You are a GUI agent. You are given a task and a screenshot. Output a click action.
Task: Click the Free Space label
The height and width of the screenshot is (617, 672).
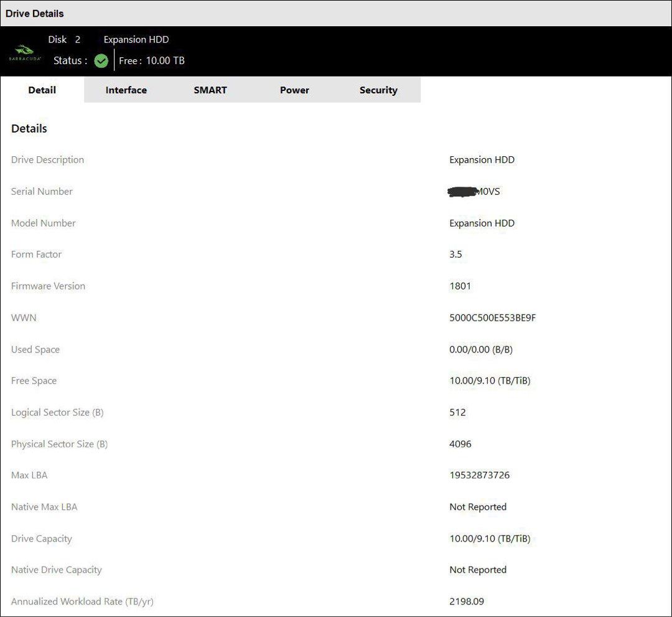point(34,381)
